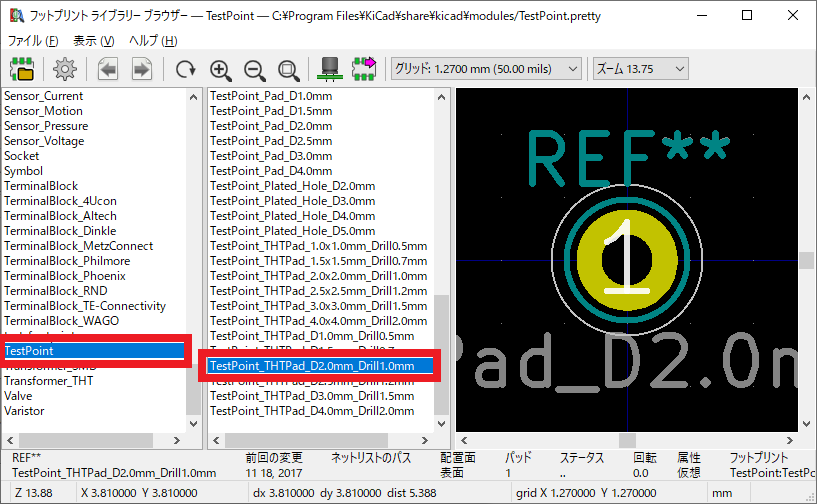The width and height of the screenshot is (817, 504).
Task: Open display options gear icon
Action: click(65, 69)
